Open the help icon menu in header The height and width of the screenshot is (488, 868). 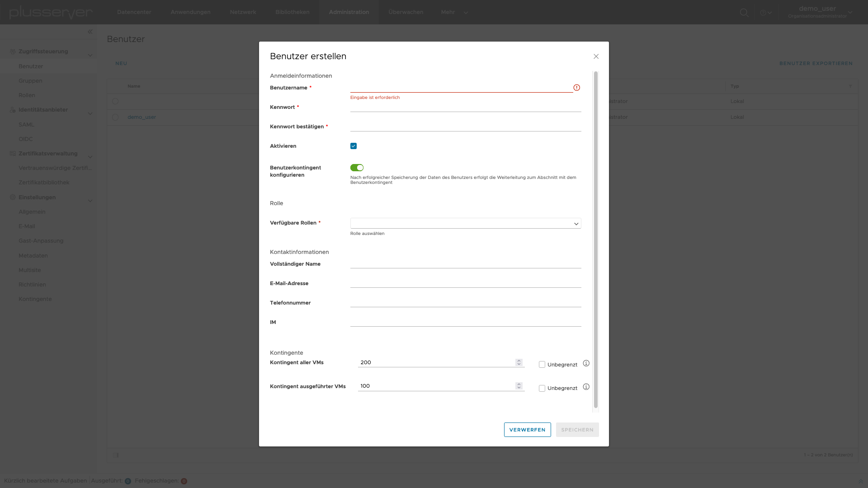click(x=766, y=13)
